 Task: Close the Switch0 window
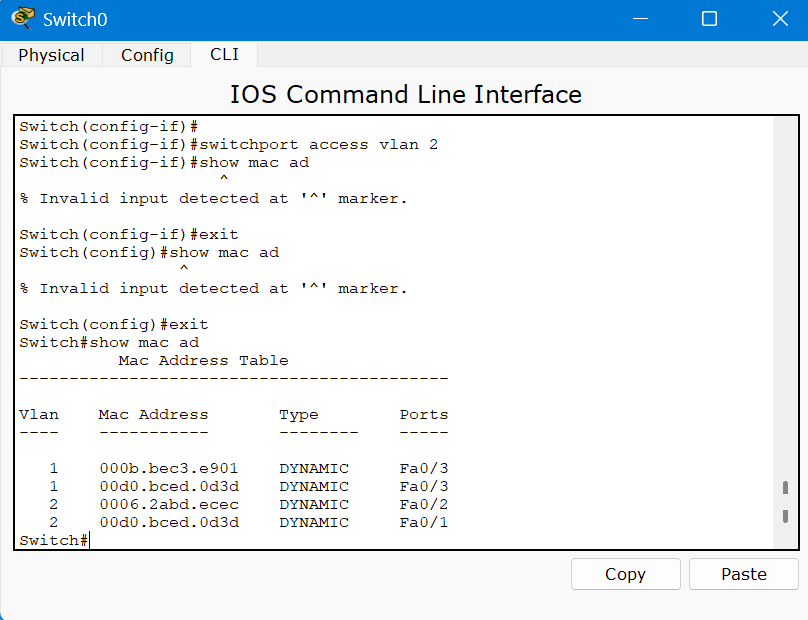[x=780, y=19]
